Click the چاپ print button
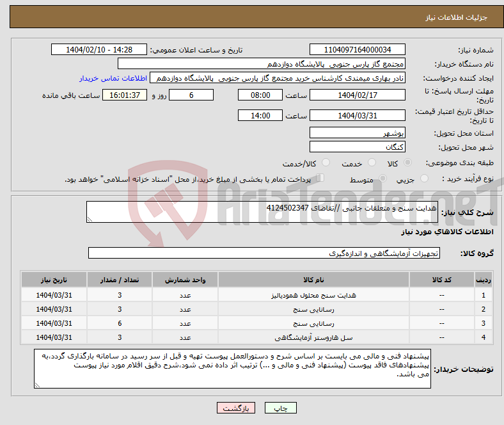504x425 pixels. coord(280,408)
